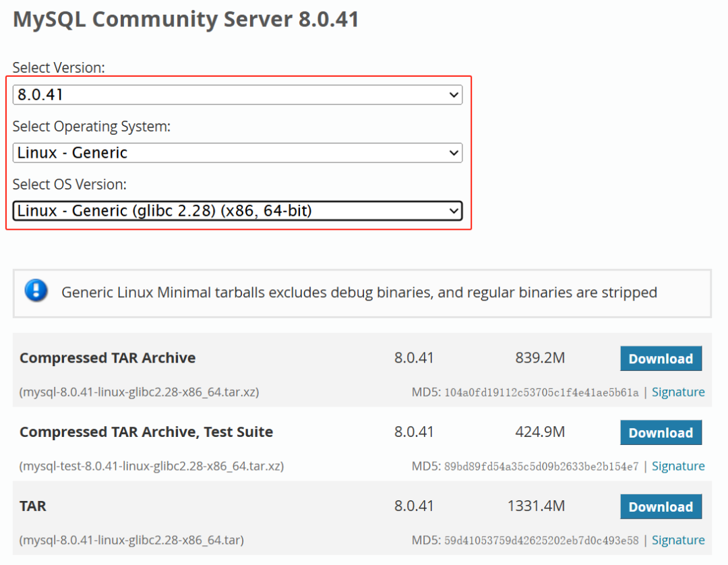Open the Select Version dropdown showing 8.0.41
The width and height of the screenshot is (728, 565).
click(237, 94)
